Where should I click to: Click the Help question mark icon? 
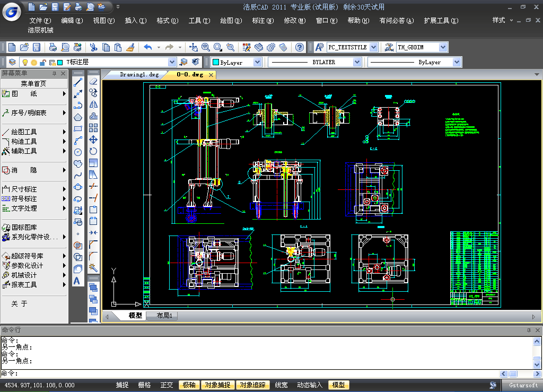(300, 47)
